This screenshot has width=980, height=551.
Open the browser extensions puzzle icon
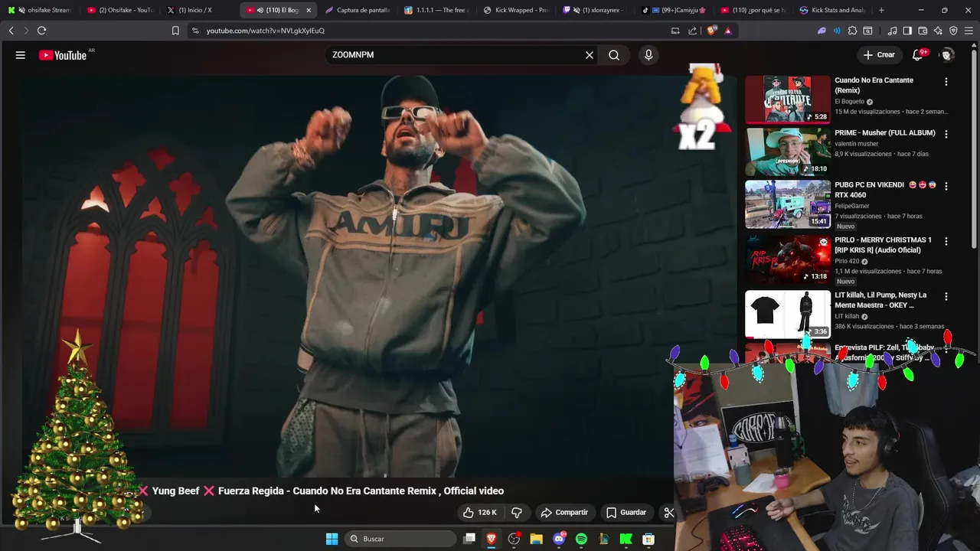[x=852, y=31]
